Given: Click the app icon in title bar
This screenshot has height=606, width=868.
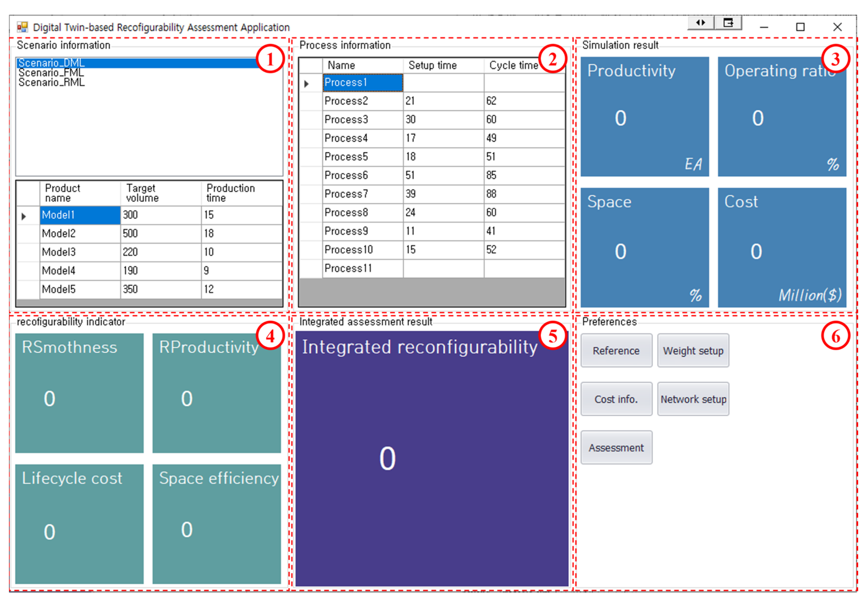Looking at the screenshot, I should click(x=22, y=27).
